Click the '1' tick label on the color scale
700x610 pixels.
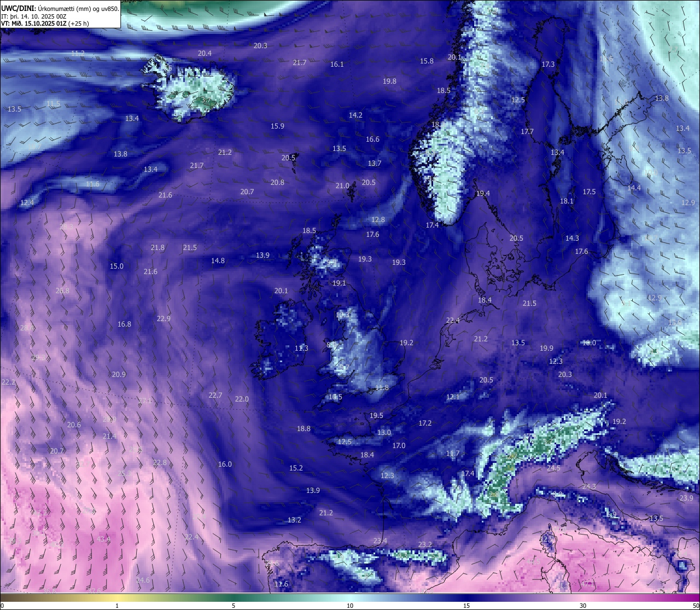[x=117, y=606]
